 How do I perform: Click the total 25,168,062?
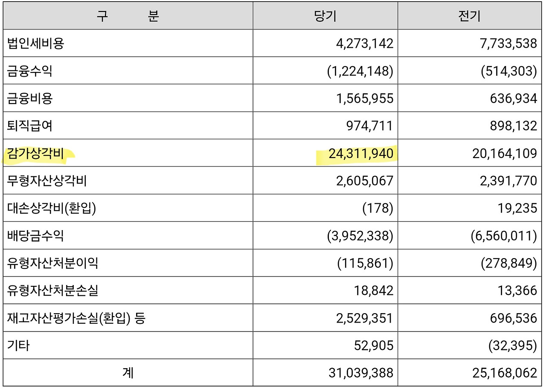(505, 373)
